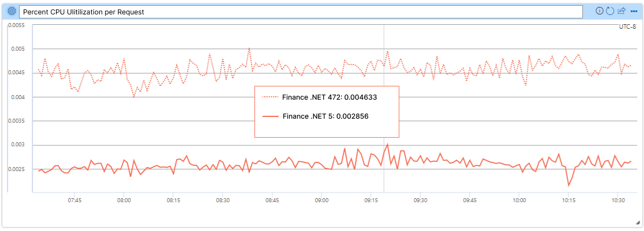The image size is (644, 231).
Task: Click the 0.0035 y-axis label
Action: pos(16,121)
